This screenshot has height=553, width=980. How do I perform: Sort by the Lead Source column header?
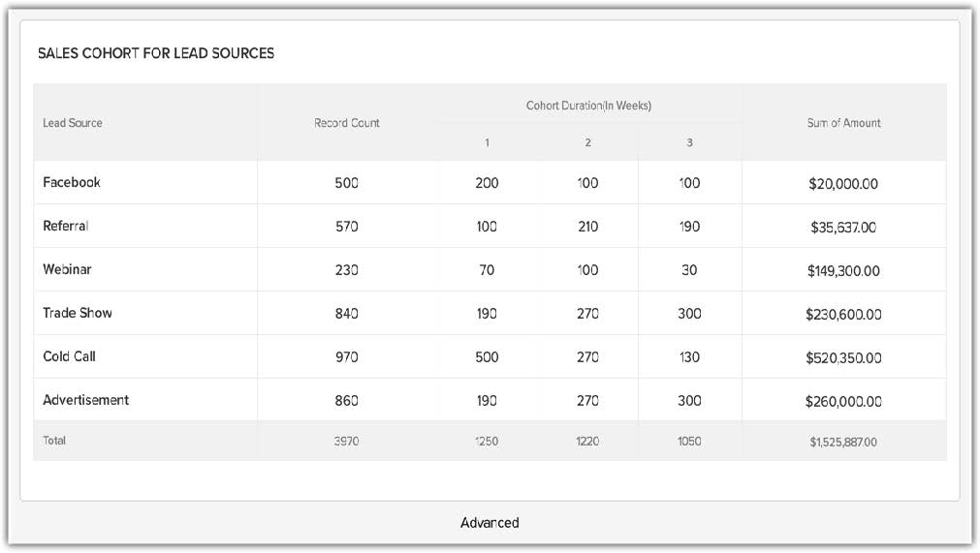coord(73,123)
